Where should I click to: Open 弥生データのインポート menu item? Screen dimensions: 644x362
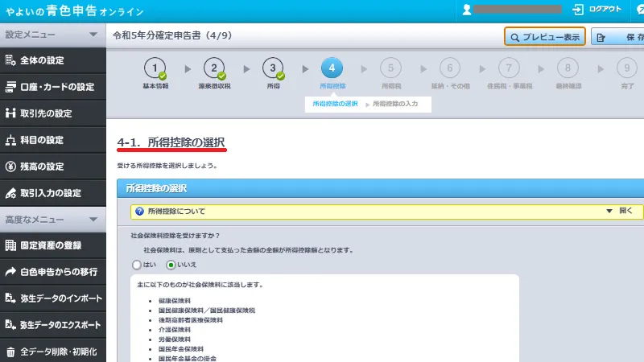pos(53,298)
